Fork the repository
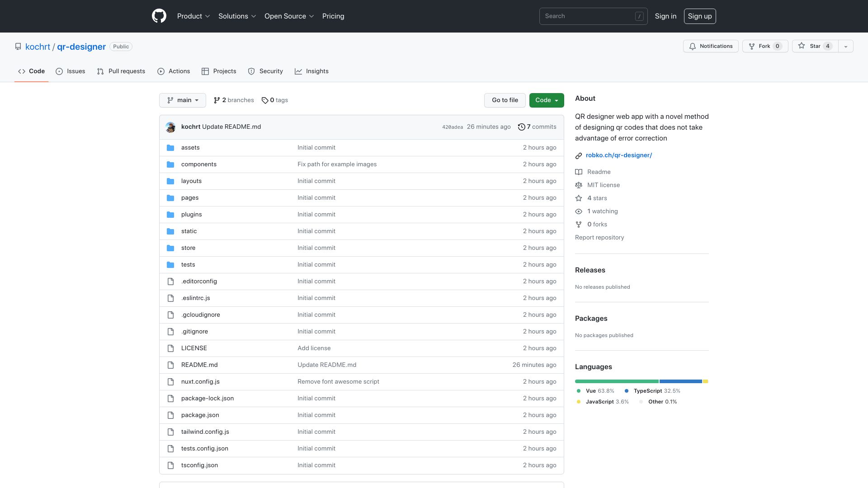This screenshot has height=488, width=868. click(765, 46)
